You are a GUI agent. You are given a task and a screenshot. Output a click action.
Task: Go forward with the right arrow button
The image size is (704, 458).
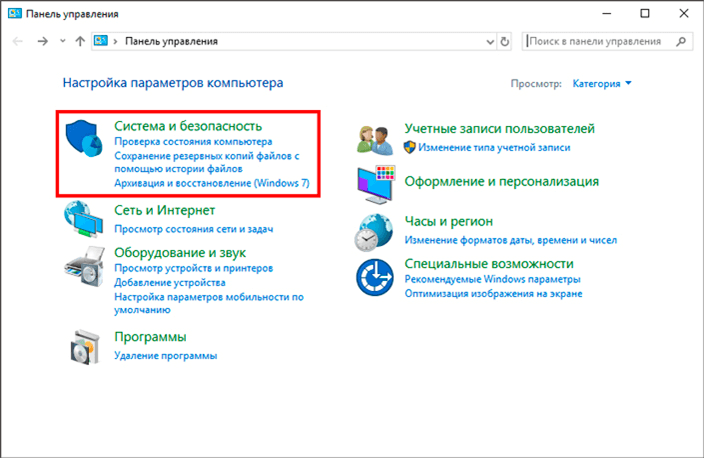coord(42,41)
